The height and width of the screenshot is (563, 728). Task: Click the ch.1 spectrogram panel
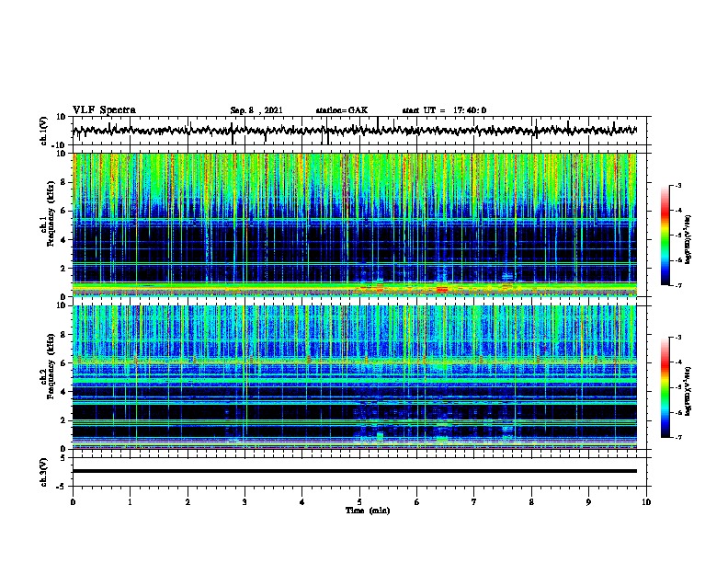pyautogui.click(x=355, y=224)
